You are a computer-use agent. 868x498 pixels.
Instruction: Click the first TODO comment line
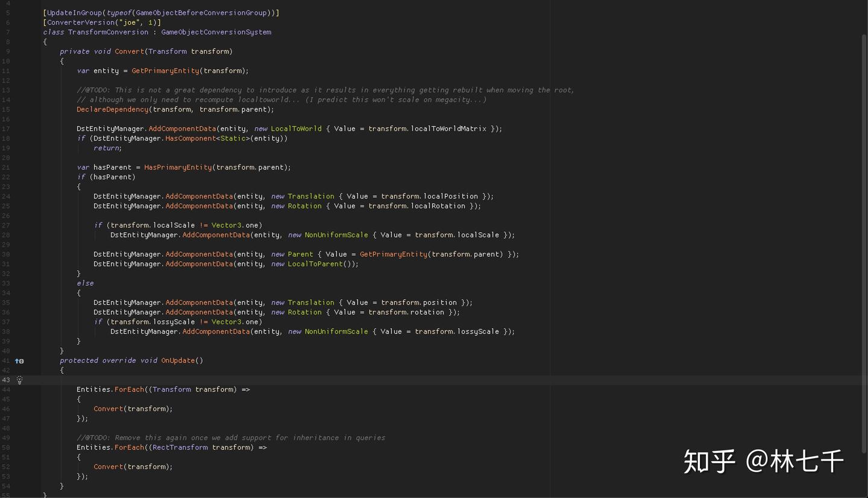point(325,90)
